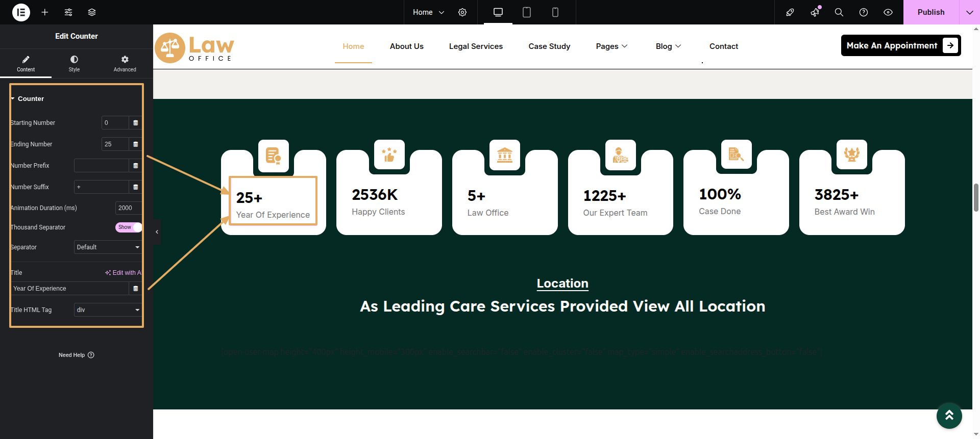This screenshot has height=439, width=980.
Task: Click Make An Appointment button
Action: [x=900, y=45]
